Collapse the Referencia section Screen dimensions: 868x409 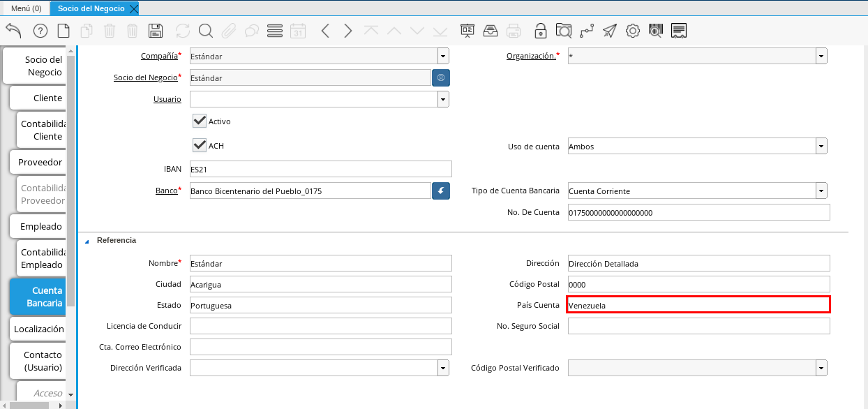coord(87,241)
